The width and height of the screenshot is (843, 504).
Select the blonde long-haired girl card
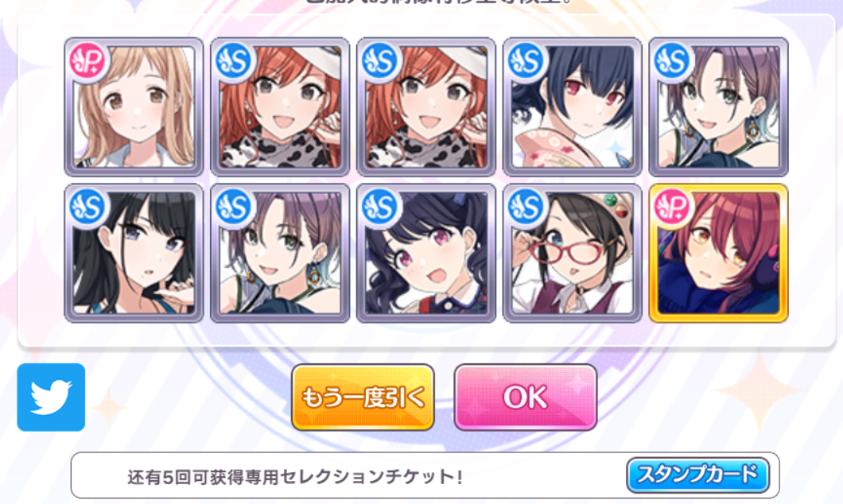134,107
